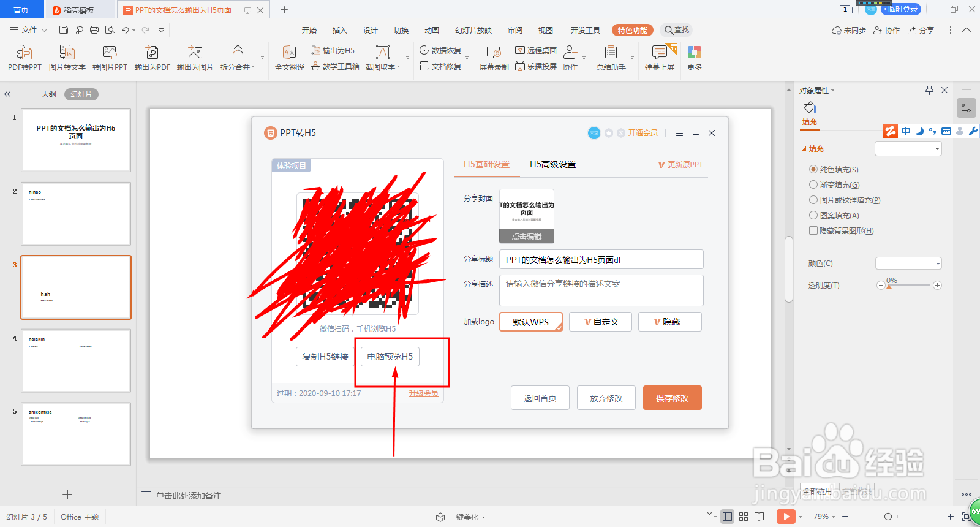Start 屏幕录制 screen recording
Viewport: 980px width, 527px height.
click(494, 58)
